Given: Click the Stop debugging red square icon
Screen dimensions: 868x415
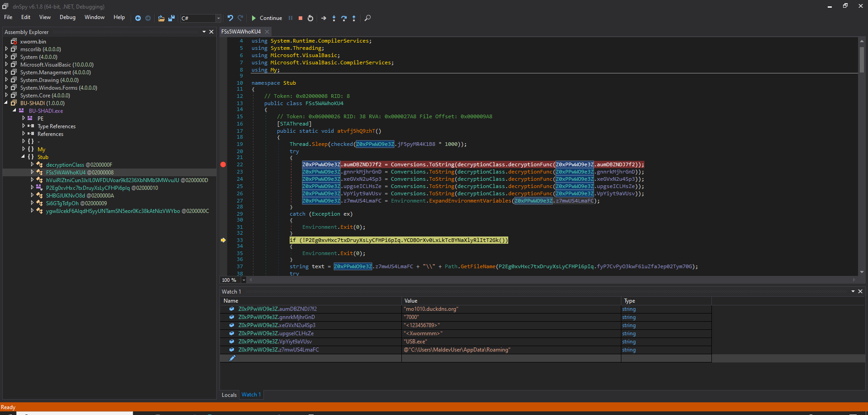Looking at the screenshot, I should tap(300, 18).
